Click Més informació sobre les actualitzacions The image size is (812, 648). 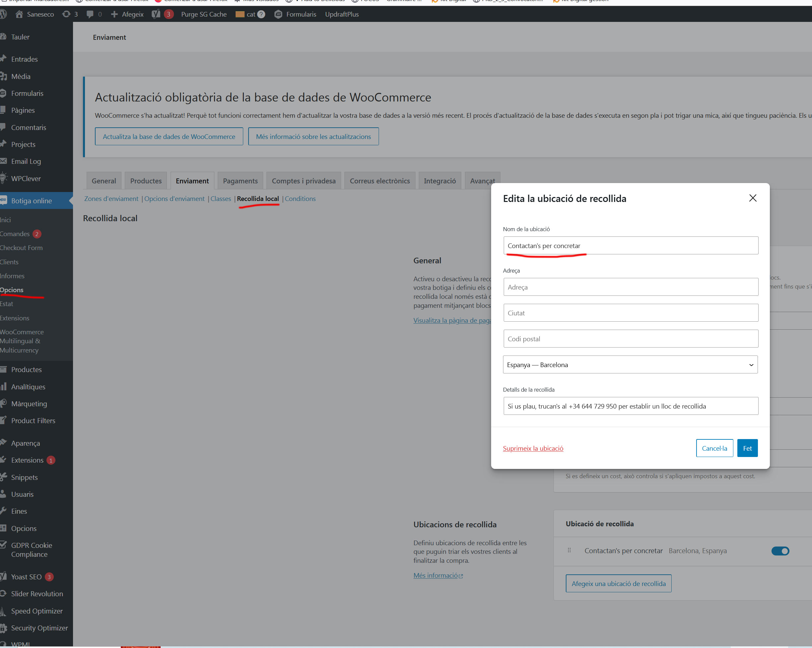click(x=313, y=137)
